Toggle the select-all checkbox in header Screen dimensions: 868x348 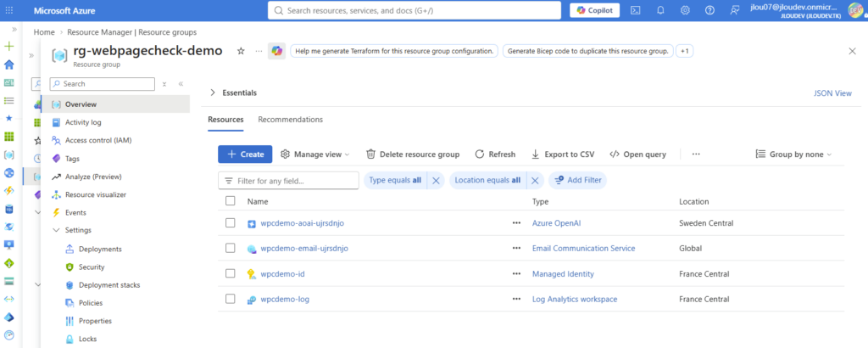pos(231,200)
